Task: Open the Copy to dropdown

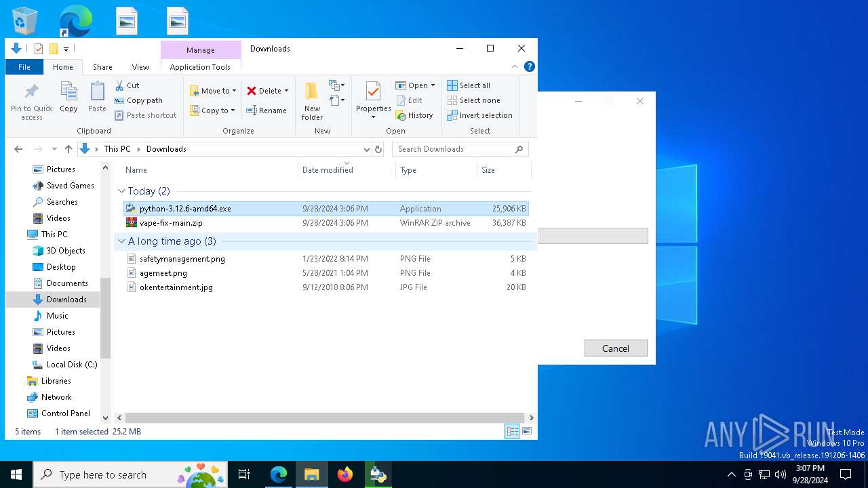Action: click(x=212, y=110)
